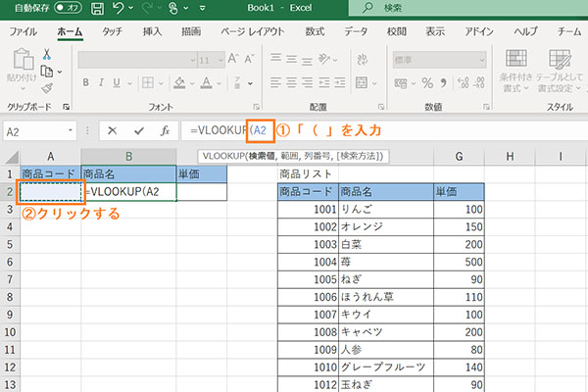The height and width of the screenshot is (392, 588).
Task: Click the Increase Font Size icon
Action: tap(233, 59)
